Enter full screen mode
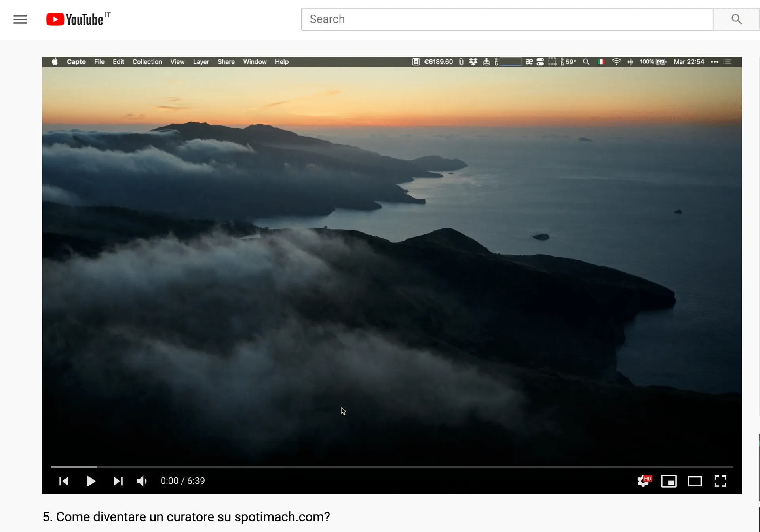760x532 pixels. 720,481
